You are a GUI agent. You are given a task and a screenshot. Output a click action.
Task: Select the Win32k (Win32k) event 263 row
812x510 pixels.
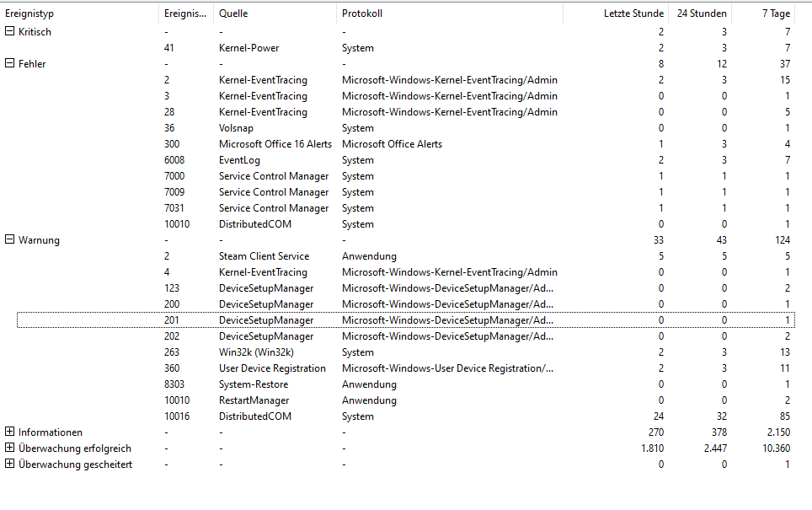click(x=405, y=352)
